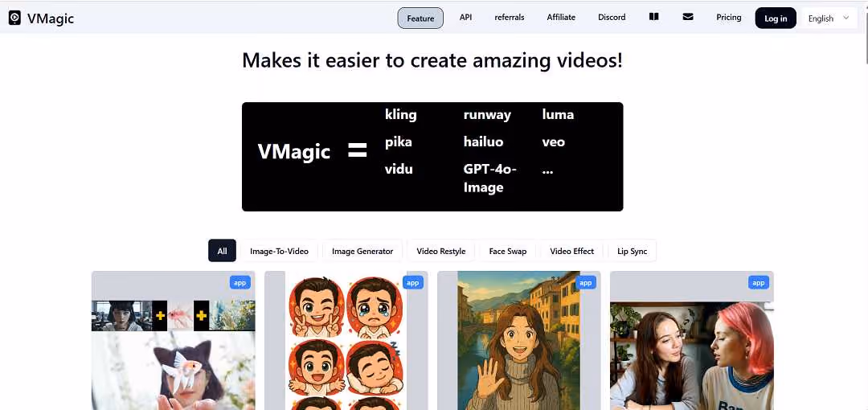Filter by Video Effect
Screen dimensions: 868x410
click(x=572, y=251)
